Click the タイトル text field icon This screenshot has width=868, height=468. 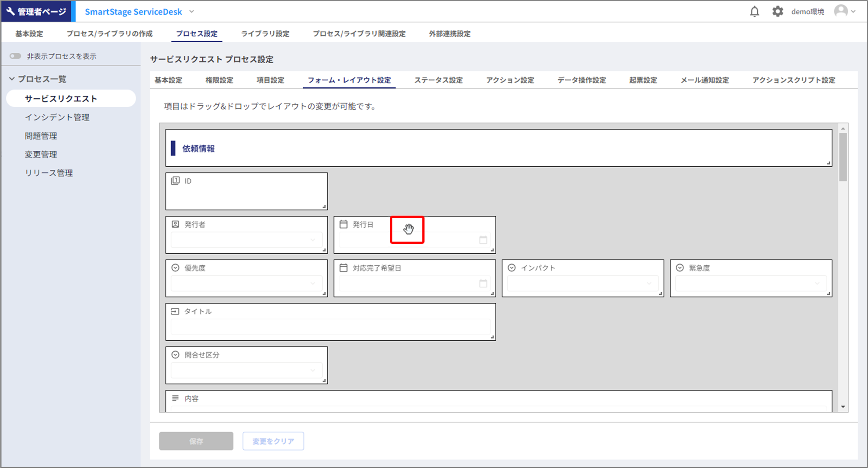[175, 311]
